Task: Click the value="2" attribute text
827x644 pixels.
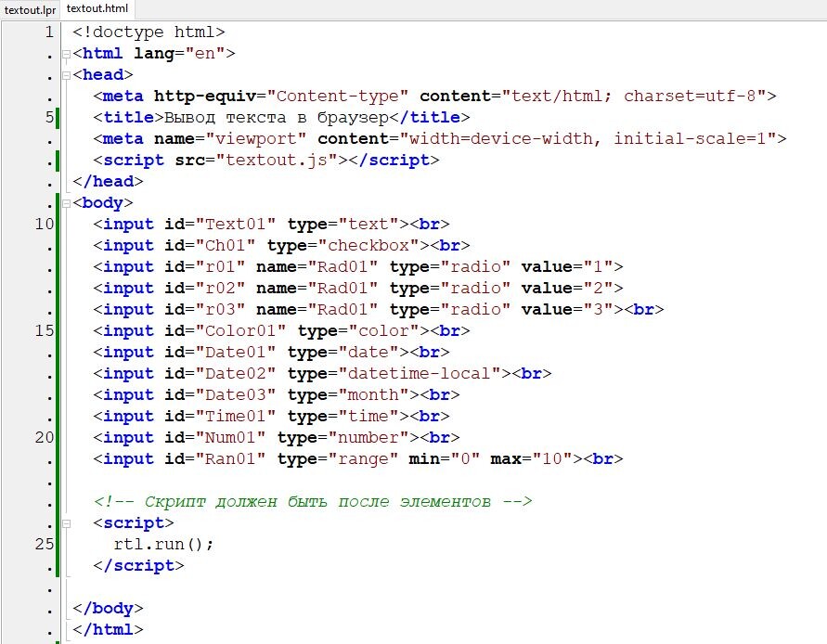Action: (567, 288)
